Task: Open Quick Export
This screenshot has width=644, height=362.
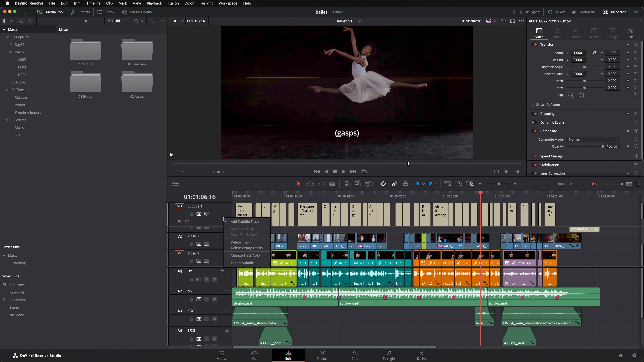Action: [x=525, y=12]
